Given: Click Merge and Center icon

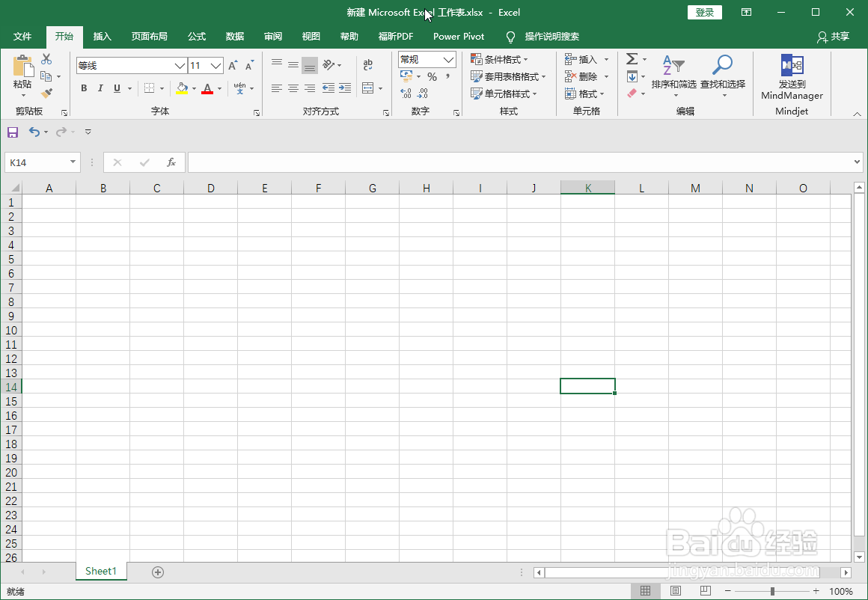Looking at the screenshot, I should [368, 88].
